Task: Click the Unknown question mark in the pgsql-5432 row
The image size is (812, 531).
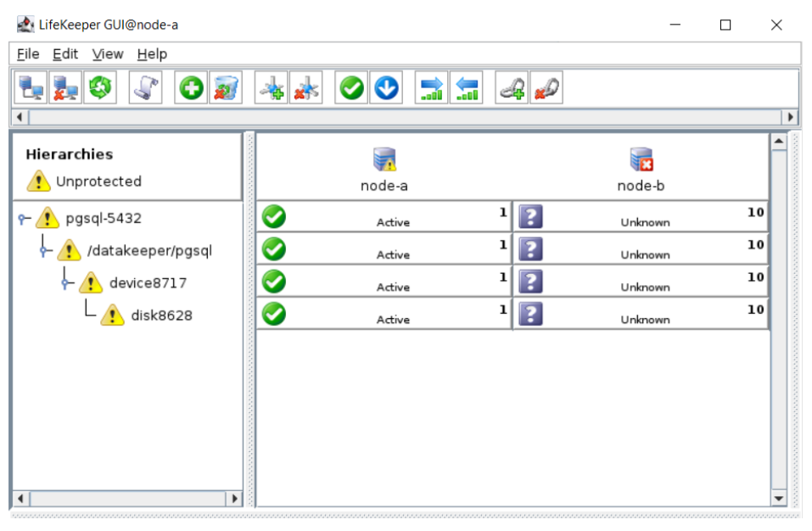Action: (x=531, y=216)
